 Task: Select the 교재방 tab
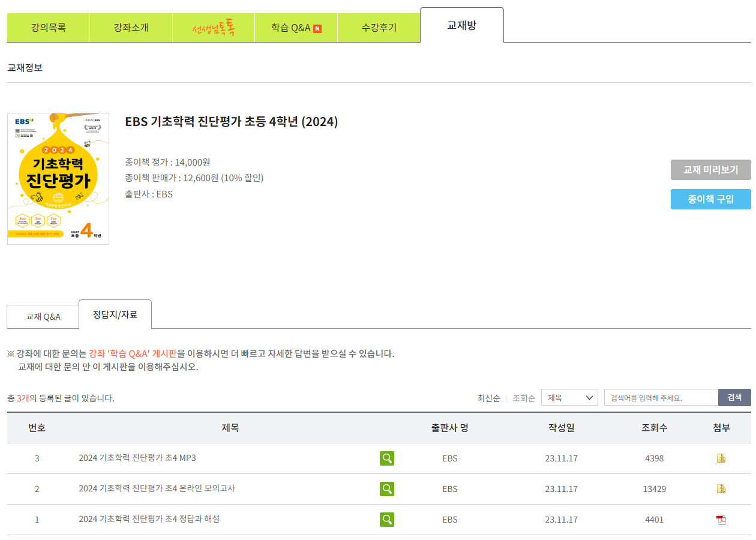tap(462, 25)
